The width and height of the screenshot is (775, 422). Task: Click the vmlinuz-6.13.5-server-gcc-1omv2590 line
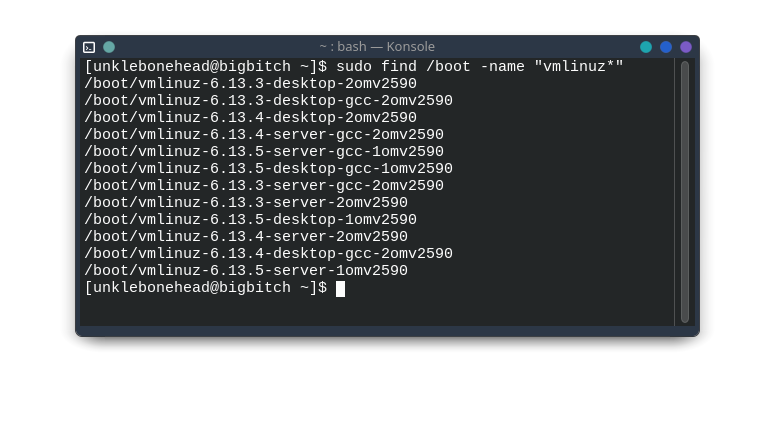click(x=264, y=152)
